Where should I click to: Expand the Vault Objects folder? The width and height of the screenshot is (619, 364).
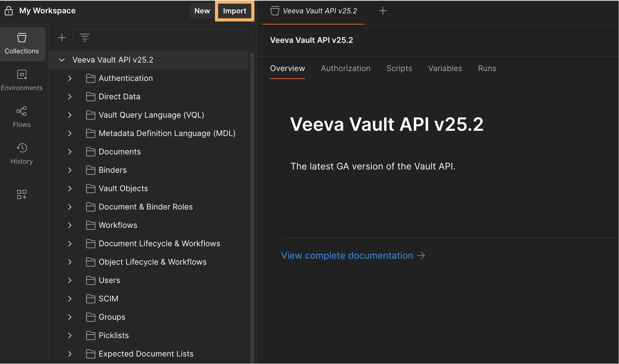click(x=70, y=189)
